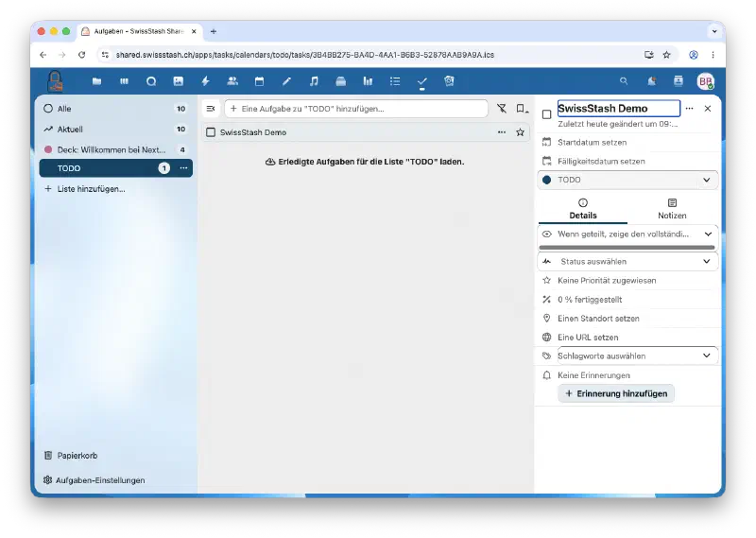Switch to the Notizen tab
The height and width of the screenshot is (538, 756).
(672, 209)
